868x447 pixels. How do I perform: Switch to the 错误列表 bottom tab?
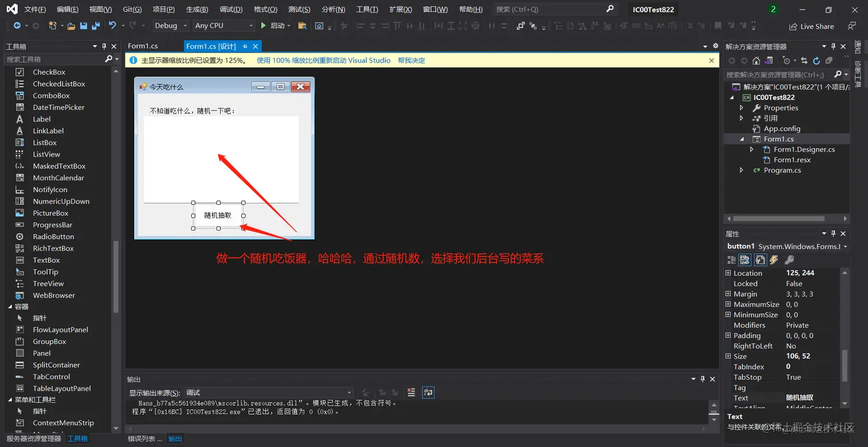point(145,438)
